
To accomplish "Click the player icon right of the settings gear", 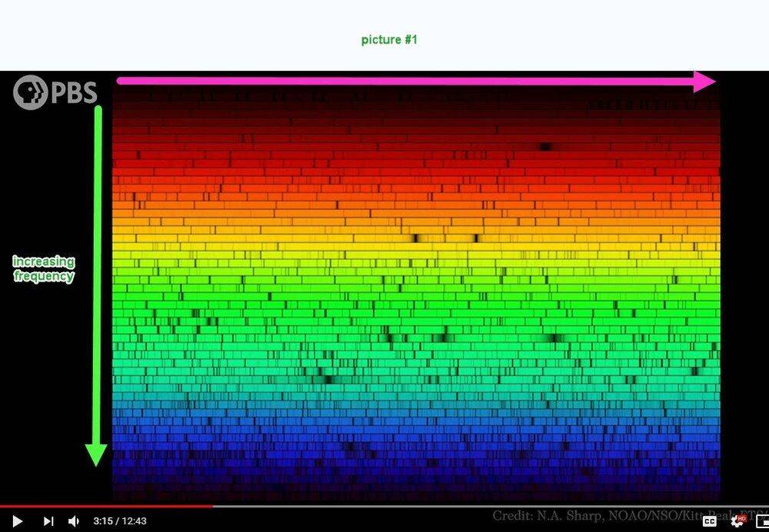I will [761, 521].
